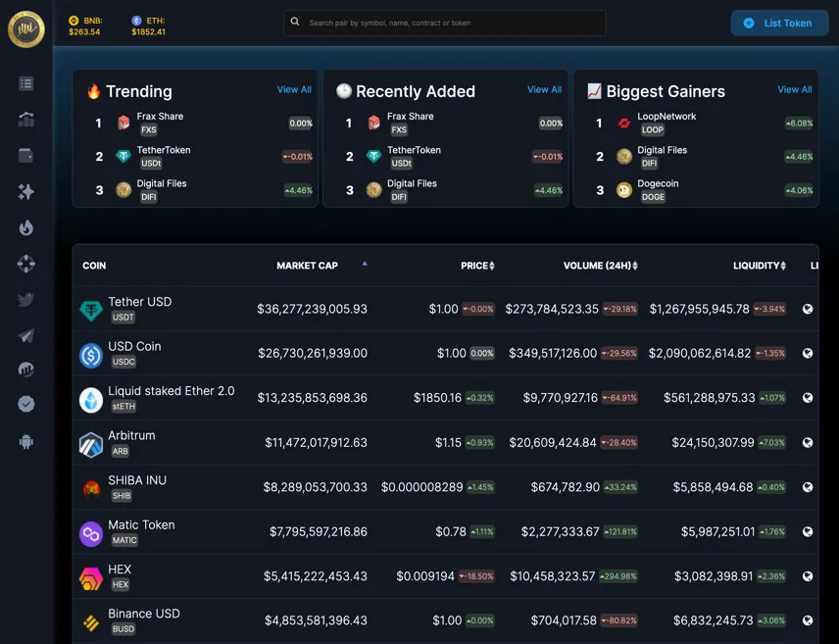The image size is (839, 644).
Task: Click the search magnifier icon
Action: pos(295,22)
